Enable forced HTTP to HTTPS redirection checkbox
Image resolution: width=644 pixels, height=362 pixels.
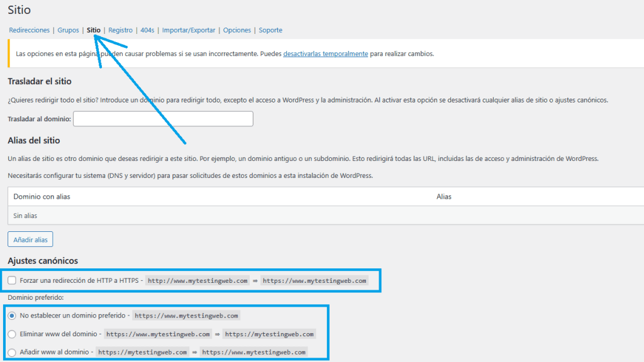13,280
